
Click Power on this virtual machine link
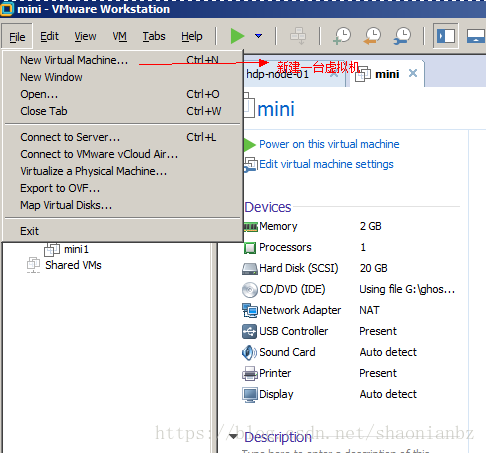click(329, 144)
